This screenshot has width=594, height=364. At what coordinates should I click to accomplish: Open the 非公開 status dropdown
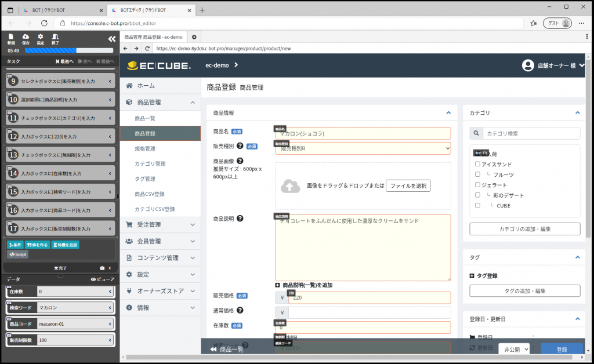pyautogui.click(x=514, y=350)
